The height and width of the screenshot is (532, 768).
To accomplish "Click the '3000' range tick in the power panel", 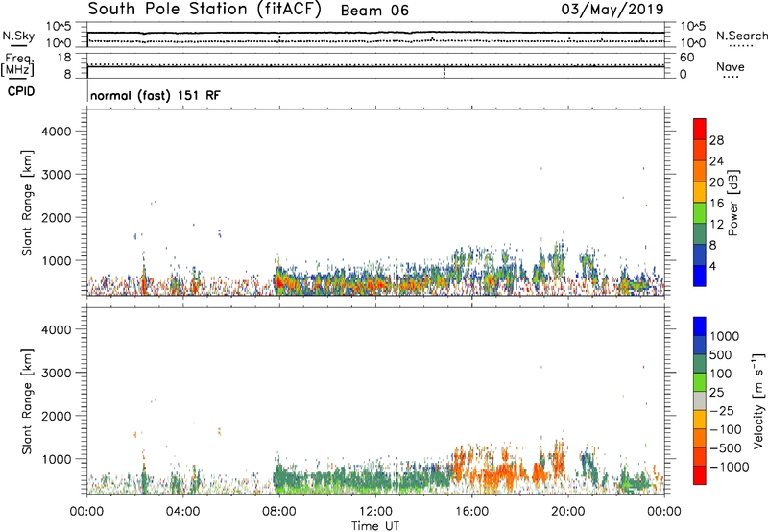I will (x=57, y=175).
